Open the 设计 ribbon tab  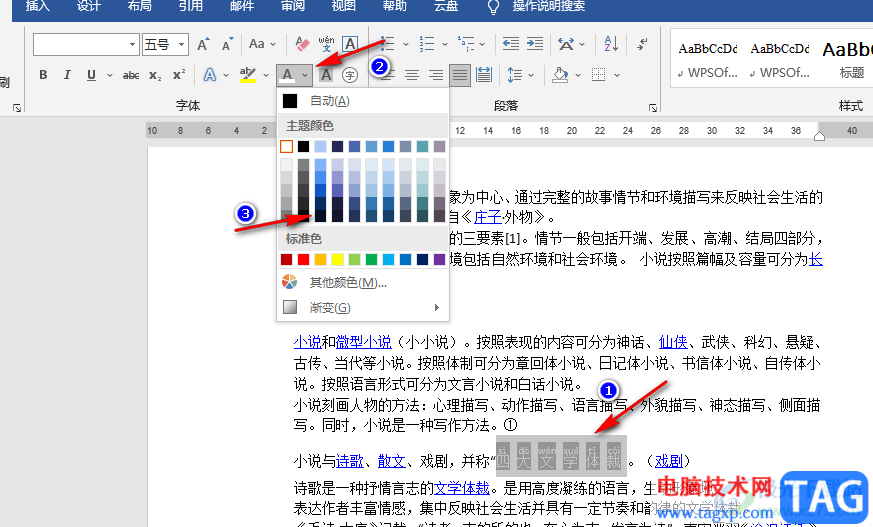coord(89,6)
